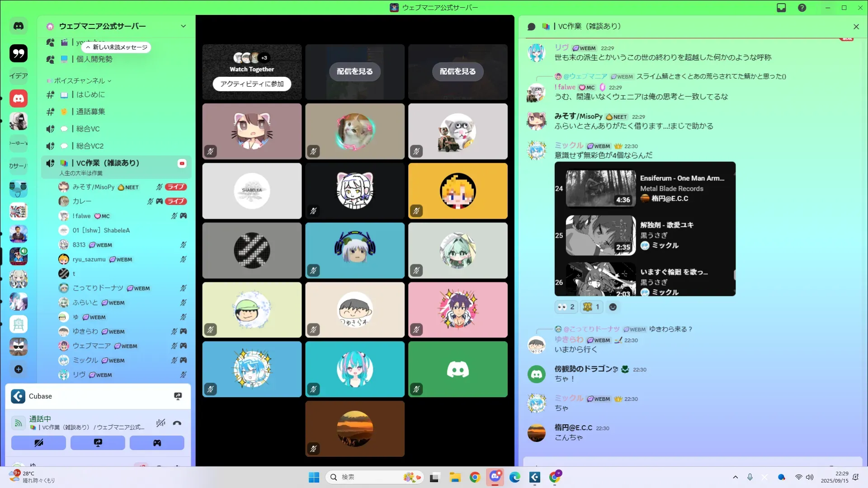Toggle noise suppression in the call panel
Viewport: 868px width, 488px height.
coord(160,423)
